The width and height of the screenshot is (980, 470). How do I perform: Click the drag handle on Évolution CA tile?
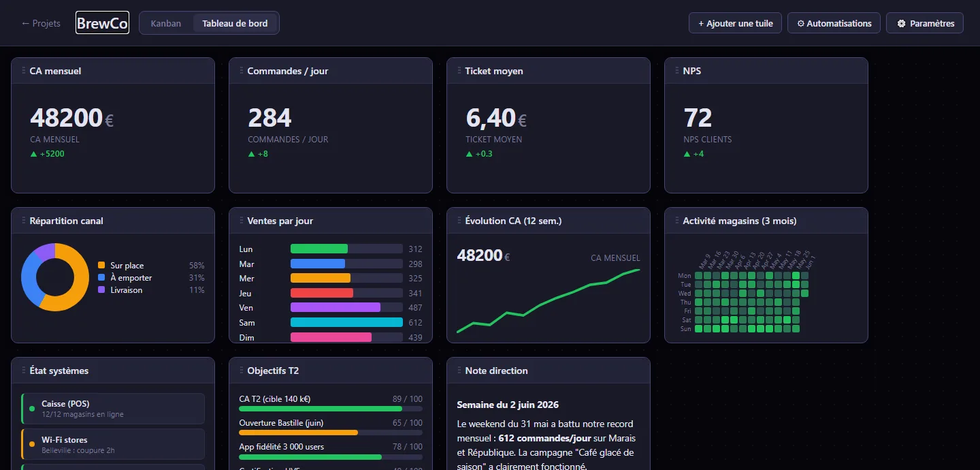coord(459,221)
